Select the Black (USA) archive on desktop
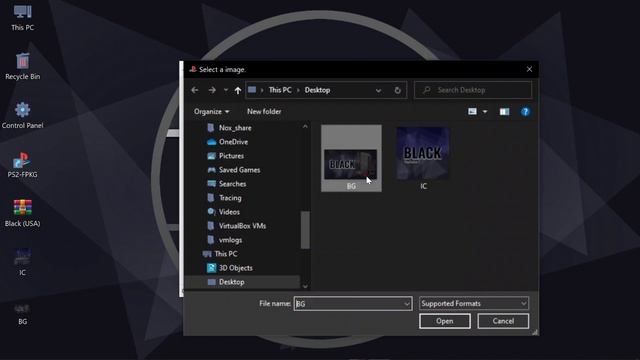Image resolution: width=640 pixels, height=360 pixels. pos(22,213)
